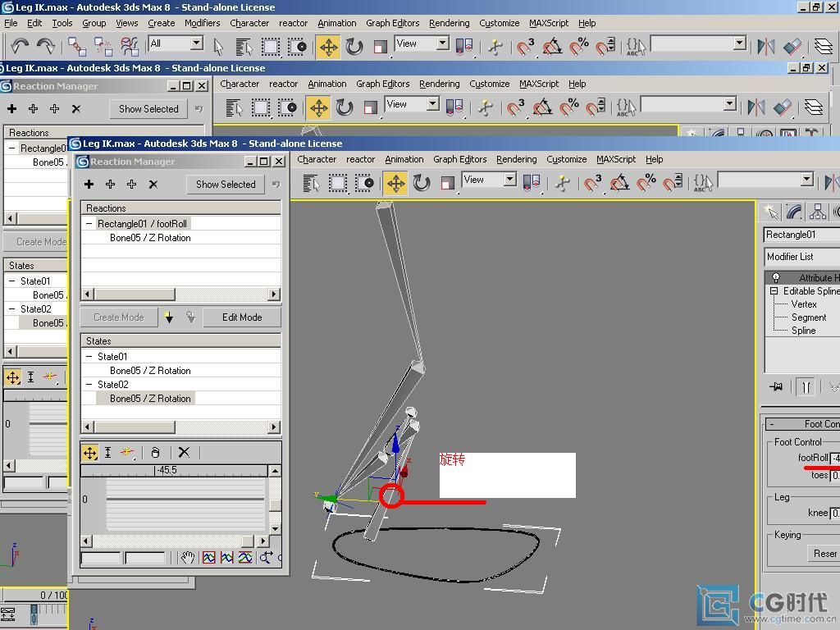
Task: Click Select and Manipulate in rearmost toolbar
Action: click(x=495, y=47)
